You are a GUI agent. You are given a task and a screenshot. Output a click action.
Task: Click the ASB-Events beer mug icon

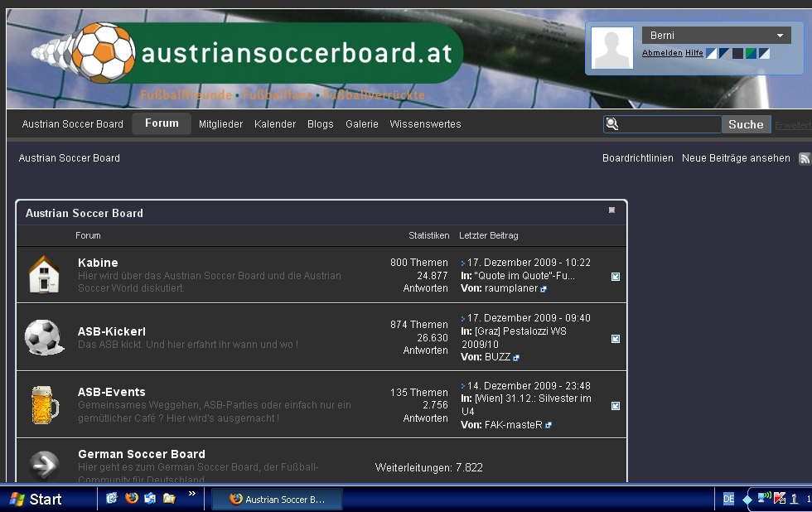point(45,405)
